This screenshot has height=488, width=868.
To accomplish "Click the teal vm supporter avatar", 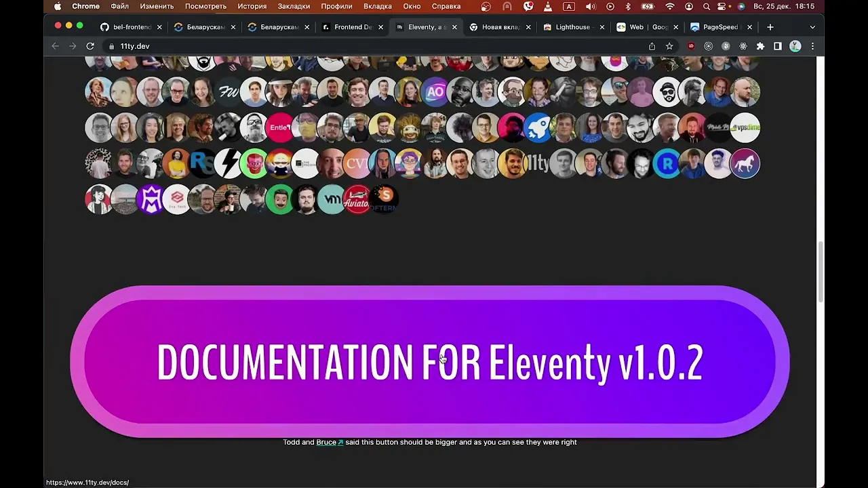I will (x=331, y=199).
